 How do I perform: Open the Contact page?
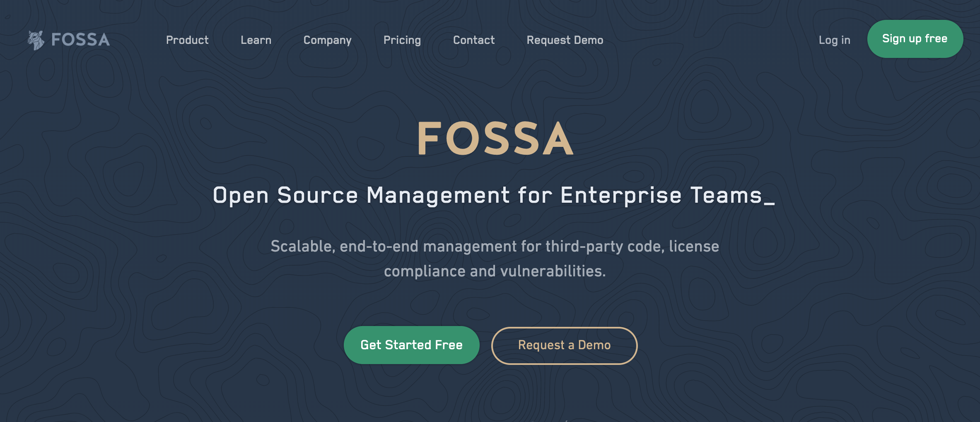coord(474,40)
